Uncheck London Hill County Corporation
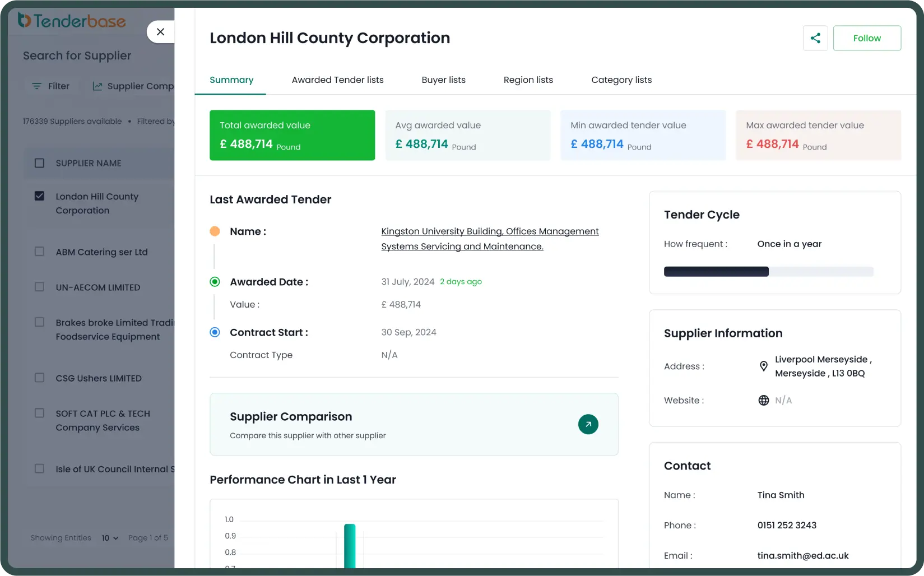 (39, 196)
